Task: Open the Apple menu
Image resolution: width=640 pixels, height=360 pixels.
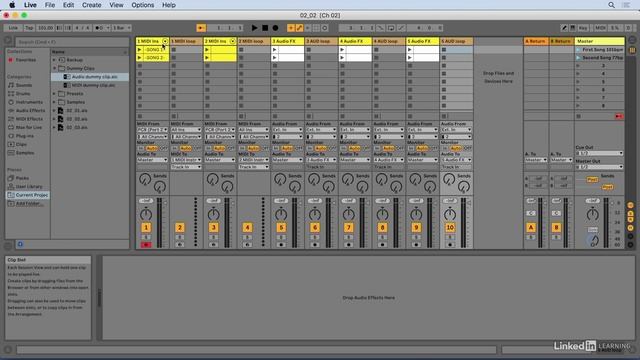Action: 12,5
